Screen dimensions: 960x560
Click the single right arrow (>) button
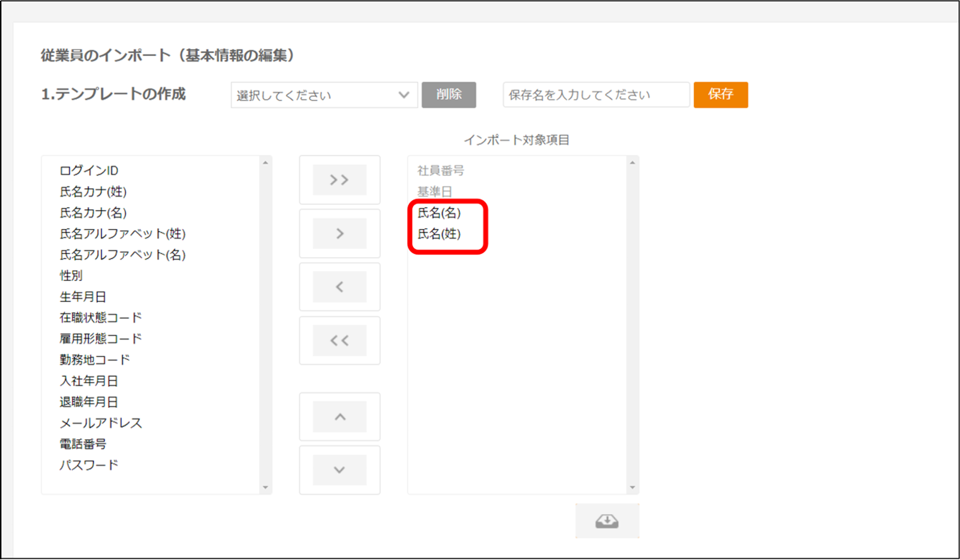(x=340, y=233)
